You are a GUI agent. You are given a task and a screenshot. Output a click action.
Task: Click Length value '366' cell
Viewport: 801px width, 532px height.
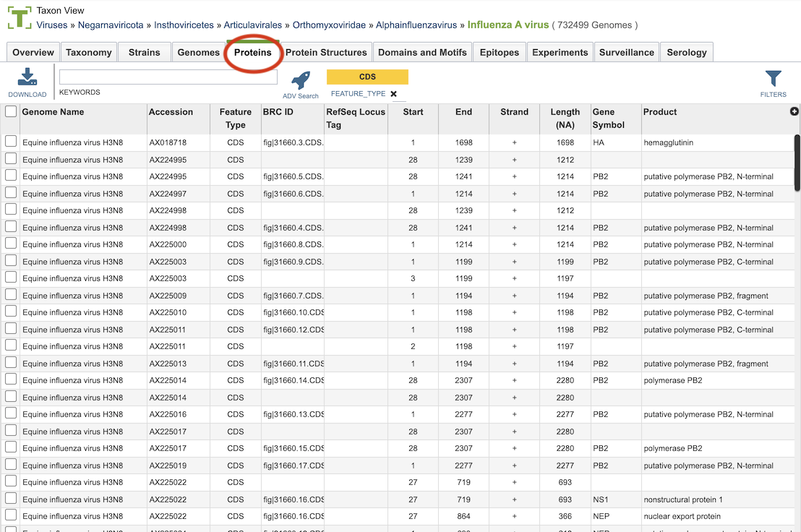coord(565,516)
